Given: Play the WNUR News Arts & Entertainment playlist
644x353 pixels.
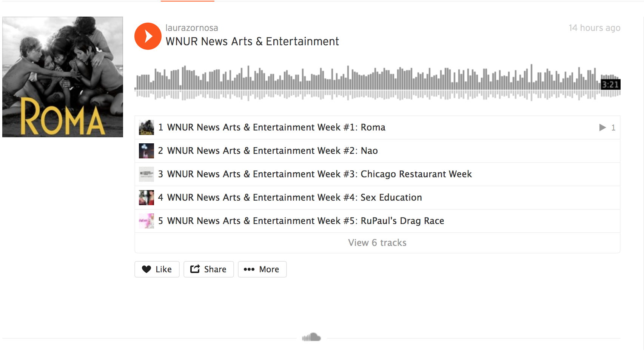Looking at the screenshot, I should (148, 36).
